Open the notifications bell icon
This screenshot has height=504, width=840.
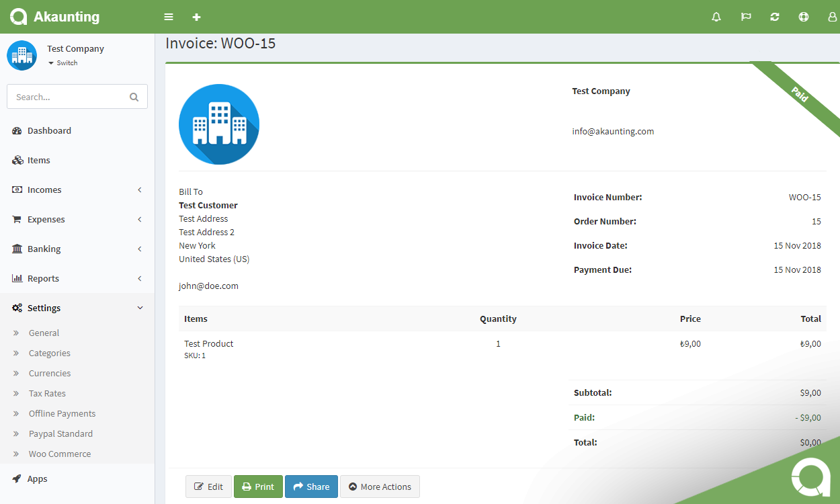click(716, 17)
